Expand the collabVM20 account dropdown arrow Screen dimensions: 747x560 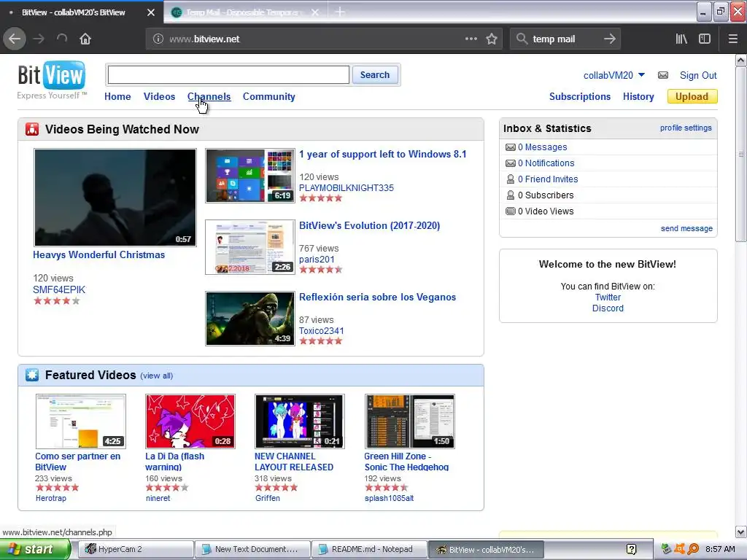coord(641,75)
